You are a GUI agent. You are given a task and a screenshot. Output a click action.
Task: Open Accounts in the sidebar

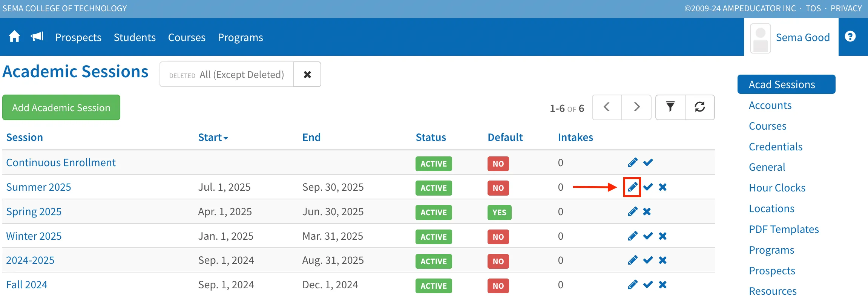point(770,105)
